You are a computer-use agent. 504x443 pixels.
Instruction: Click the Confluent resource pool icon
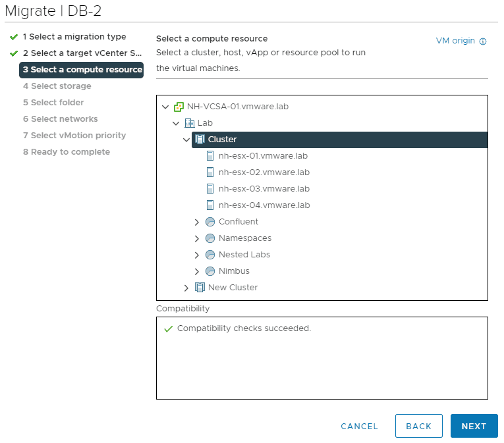click(210, 222)
